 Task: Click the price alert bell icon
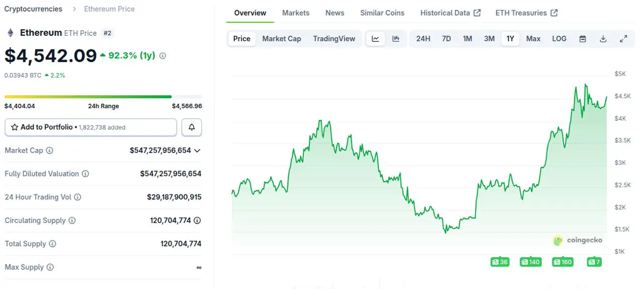coord(192,127)
